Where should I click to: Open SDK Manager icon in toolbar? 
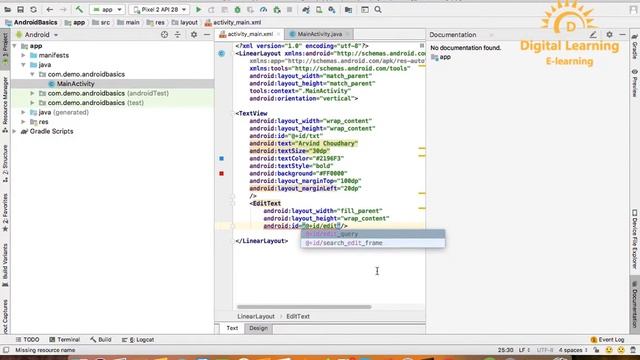pyautogui.click(x=332, y=9)
